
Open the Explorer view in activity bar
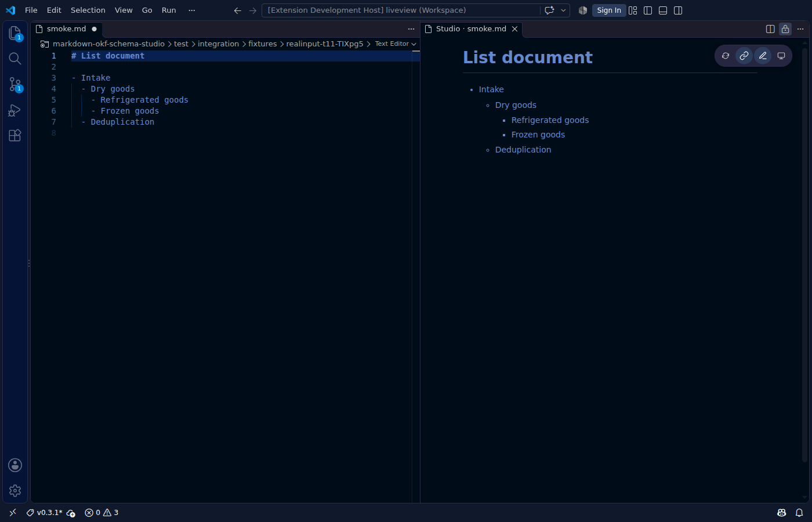(x=15, y=33)
